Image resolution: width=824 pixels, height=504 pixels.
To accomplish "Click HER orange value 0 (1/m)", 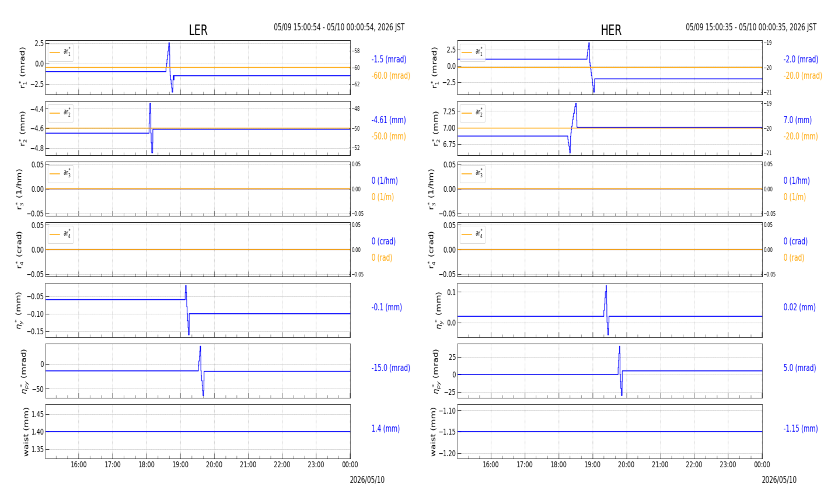I will pos(794,197).
